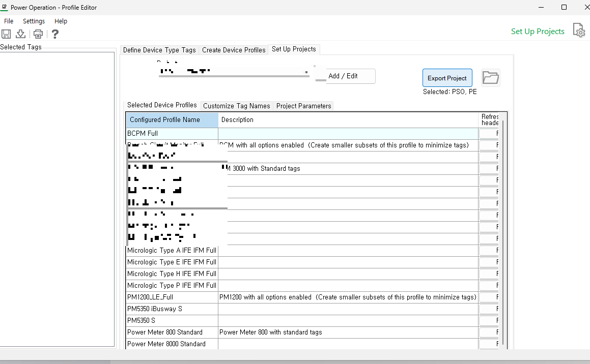Click the document gear icon beside Set Up Projects
This screenshot has width=590, height=364.
click(x=579, y=30)
